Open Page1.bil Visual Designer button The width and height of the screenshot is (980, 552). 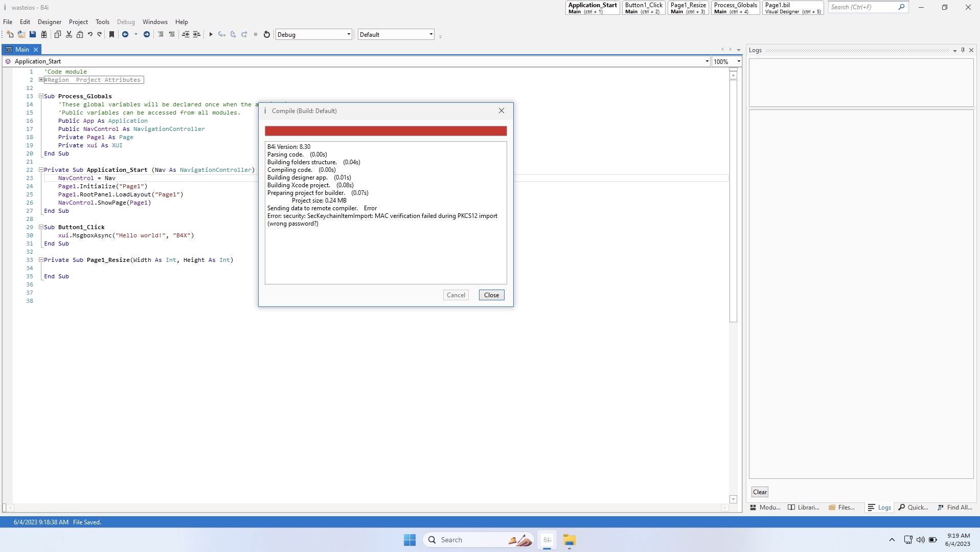[x=793, y=8]
